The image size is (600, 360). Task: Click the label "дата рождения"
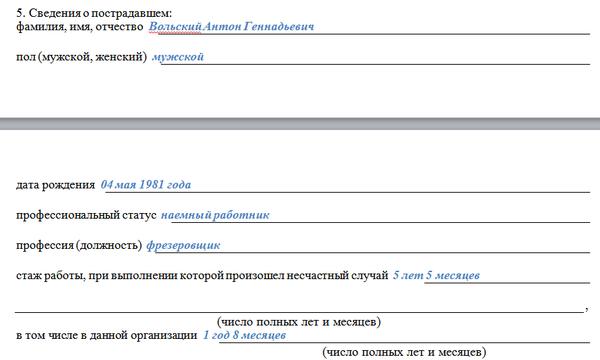pos(55,185)
